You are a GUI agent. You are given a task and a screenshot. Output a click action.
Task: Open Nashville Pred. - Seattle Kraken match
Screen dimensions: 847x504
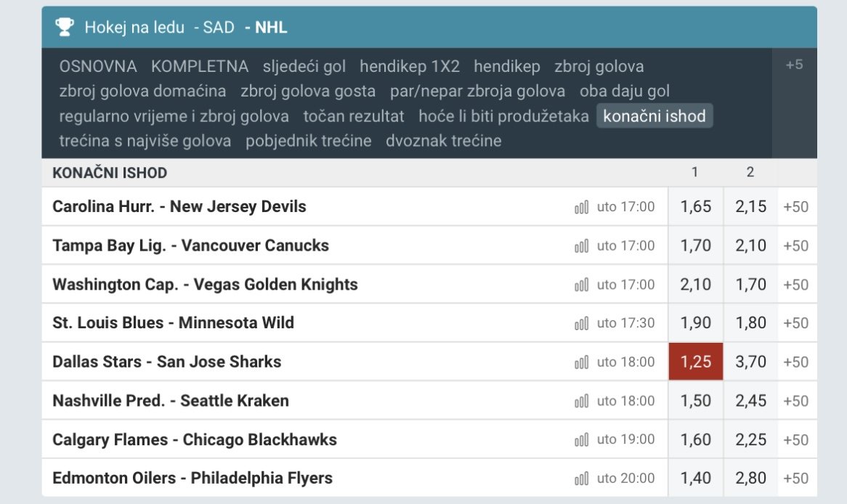(171, 401)
